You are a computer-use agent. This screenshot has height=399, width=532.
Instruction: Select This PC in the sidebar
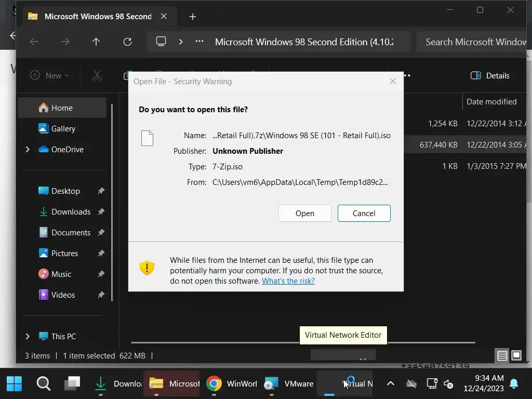coord(63,336)
